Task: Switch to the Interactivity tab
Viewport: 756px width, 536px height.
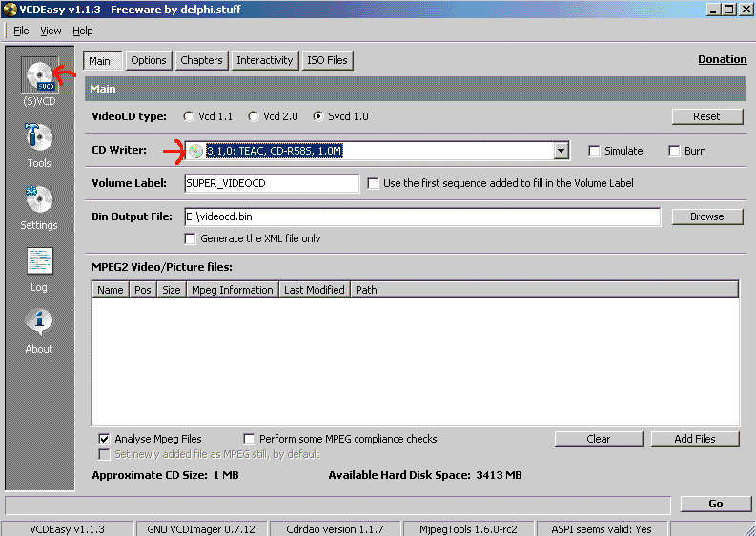Action: pyautogui.click(x=265, y=60)
